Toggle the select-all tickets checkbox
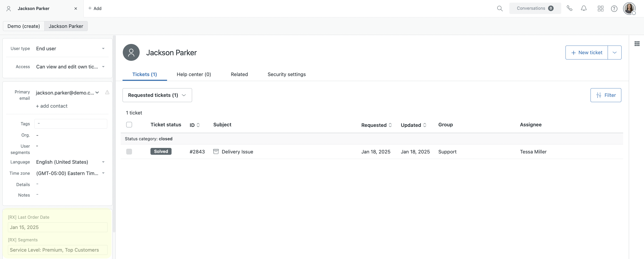The width and height of the screenshot is (644, 259). 129,124
